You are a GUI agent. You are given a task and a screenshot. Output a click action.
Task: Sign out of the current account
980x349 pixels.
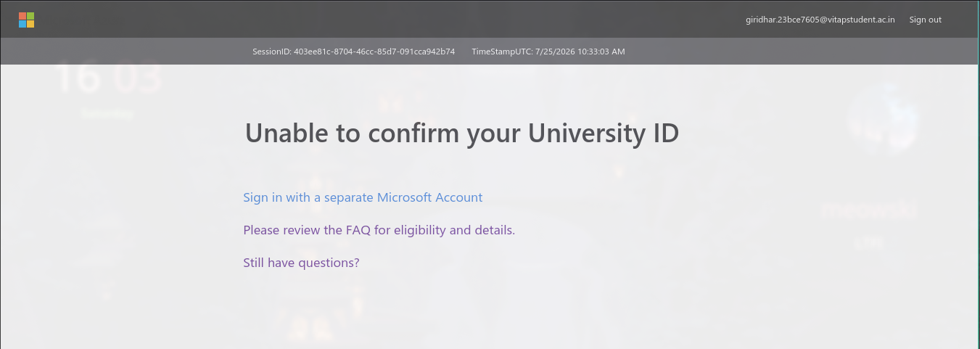(x=926, y=20)
